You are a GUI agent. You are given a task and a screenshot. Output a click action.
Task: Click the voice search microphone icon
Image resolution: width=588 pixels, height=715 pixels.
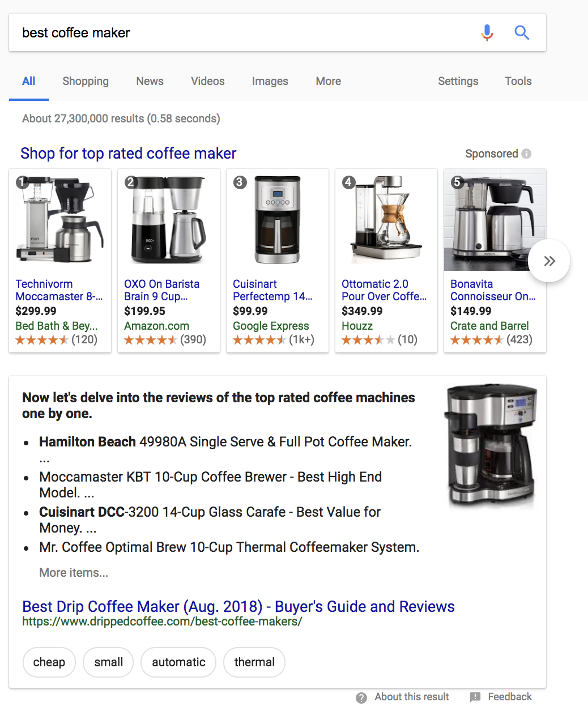coord(487,33)
